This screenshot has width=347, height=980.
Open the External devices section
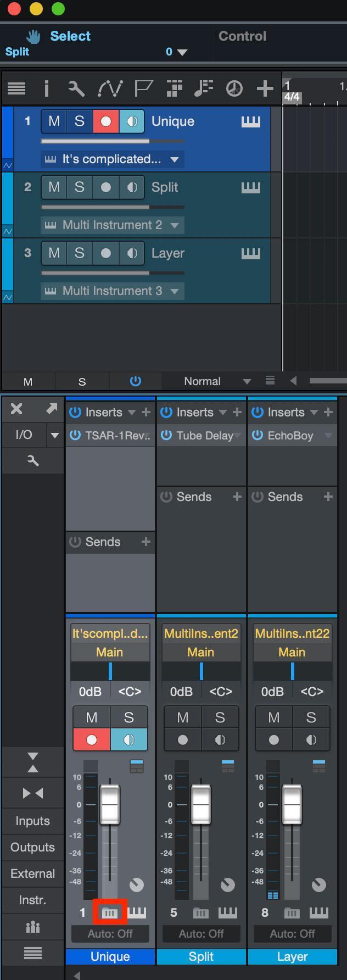(x=32, y=873)
